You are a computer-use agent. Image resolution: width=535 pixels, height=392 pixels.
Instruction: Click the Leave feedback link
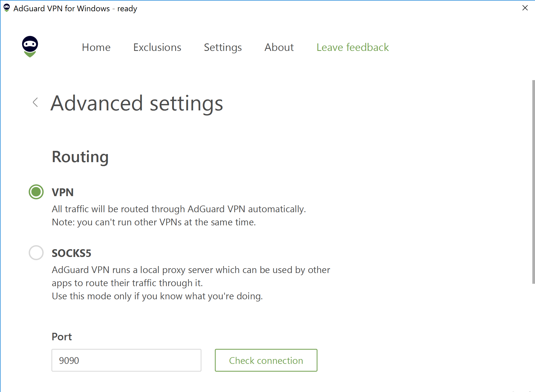(353, 47)
